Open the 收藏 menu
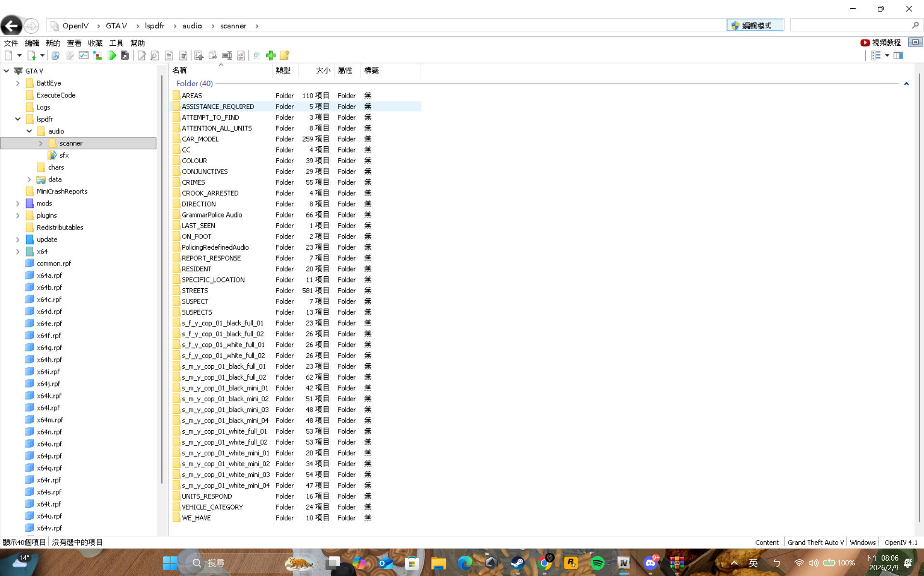This screenshot has width=924, height=576. (x=95, y=43)
